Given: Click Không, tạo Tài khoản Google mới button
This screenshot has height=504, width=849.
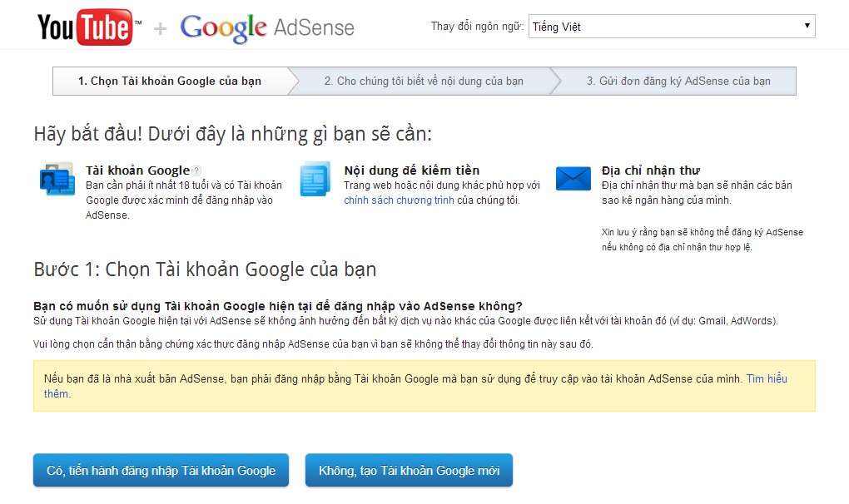Looking at the screenshot, I should point(409,471).
